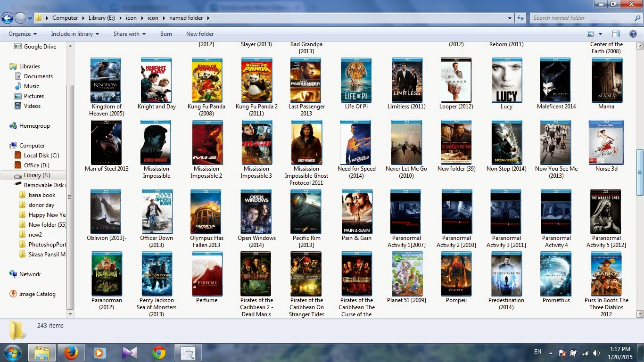Expand the breadcrumb arrow after Computer

coord(83,18)
